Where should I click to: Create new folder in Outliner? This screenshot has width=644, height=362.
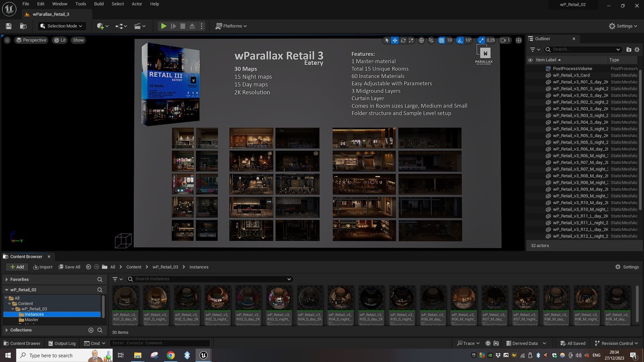pos(629,49)
